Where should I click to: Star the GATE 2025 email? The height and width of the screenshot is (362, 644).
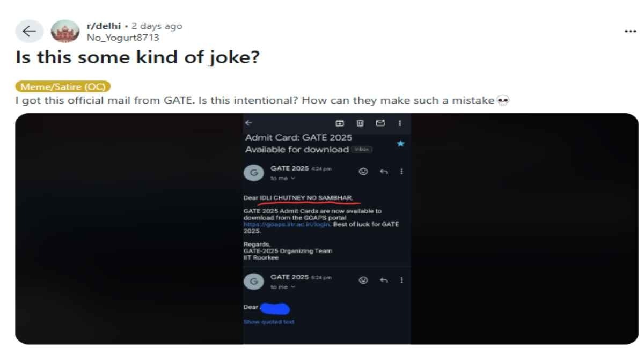[400, 143]
